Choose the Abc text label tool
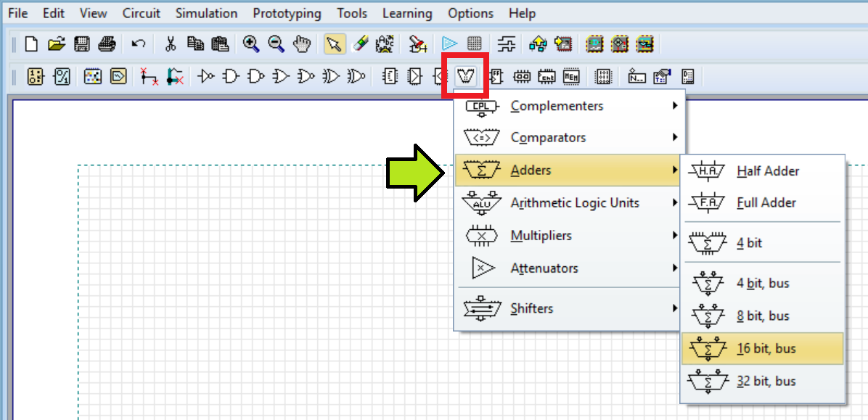 point(385,44)
